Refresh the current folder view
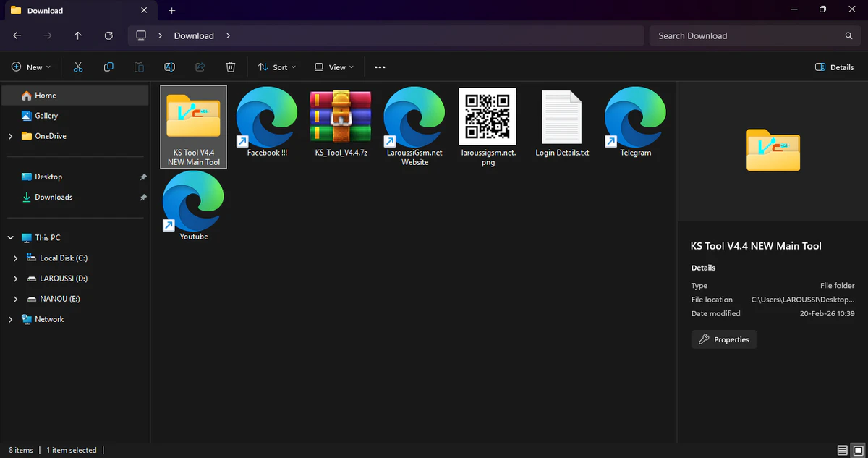Viewport: 868px width, 458px height. 109,35
